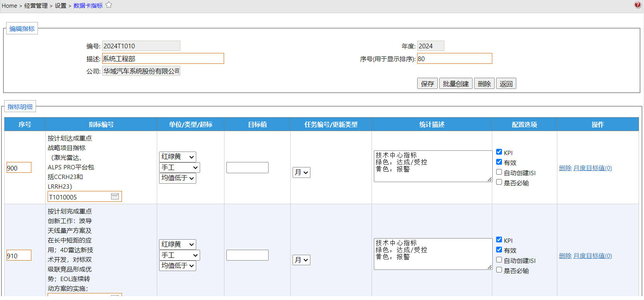Viewport: 644px width, 300px height.
Task: Open 经营管理 breadcrumb
Action: point(36,6)
